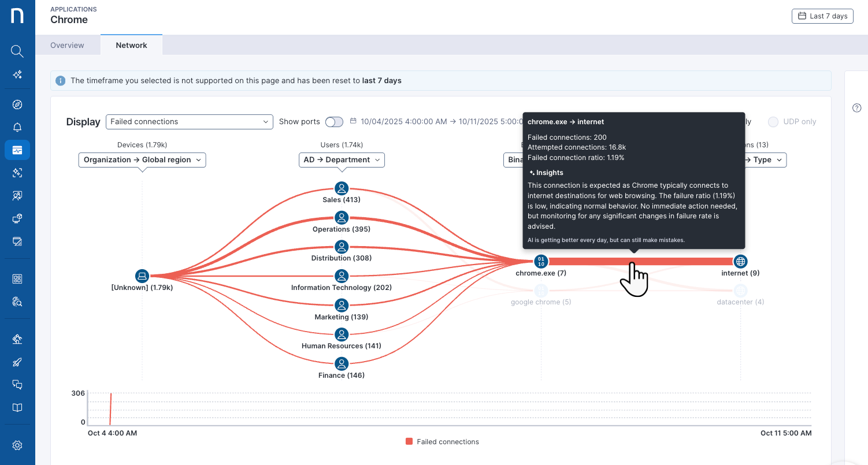The height and width of the screenshot is (465, 868).
Task: Switch to the Overview tab
Action: pyautogui.click(x=67, y=45)
